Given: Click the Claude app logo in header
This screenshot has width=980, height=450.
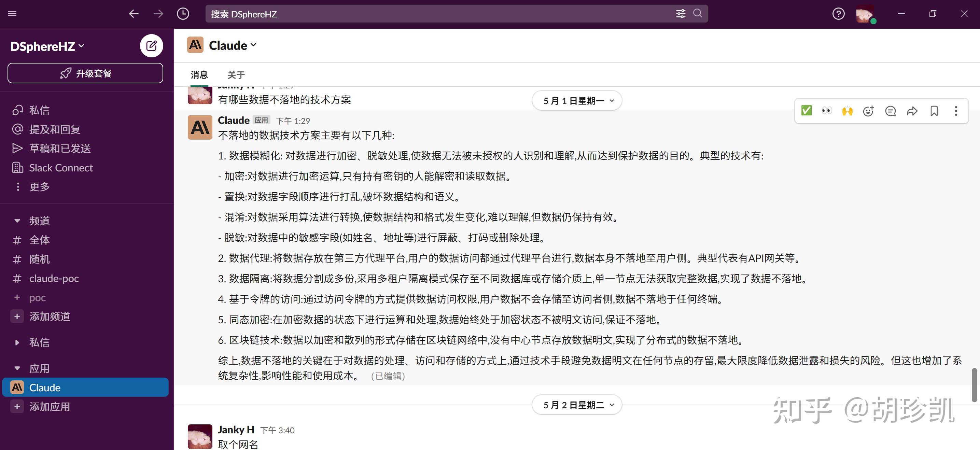Looking at the screenshot, I should [x=196, y=45].
